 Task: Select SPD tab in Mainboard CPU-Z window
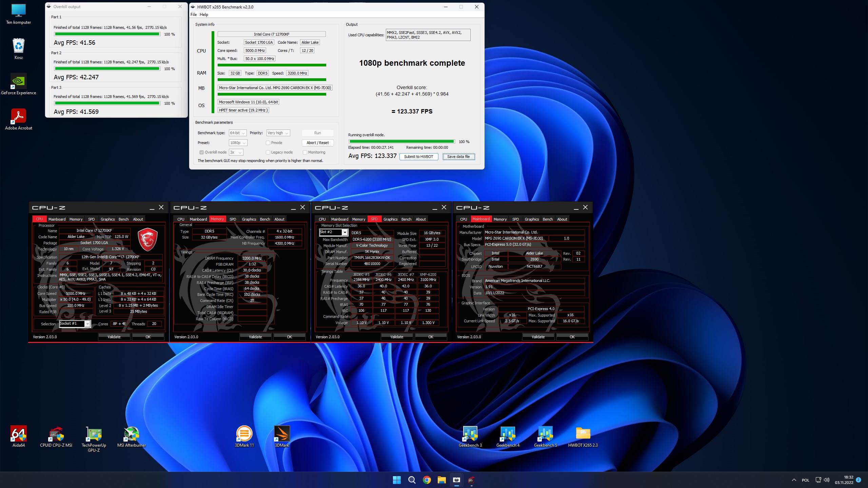click(515, 219)
